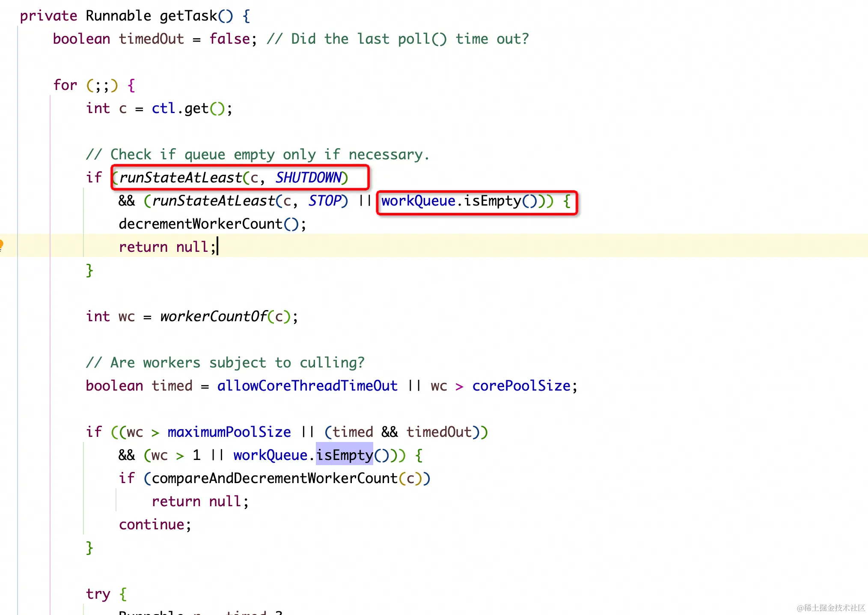Click the ctl variable in ctl.get()

(x=163, y=108)
